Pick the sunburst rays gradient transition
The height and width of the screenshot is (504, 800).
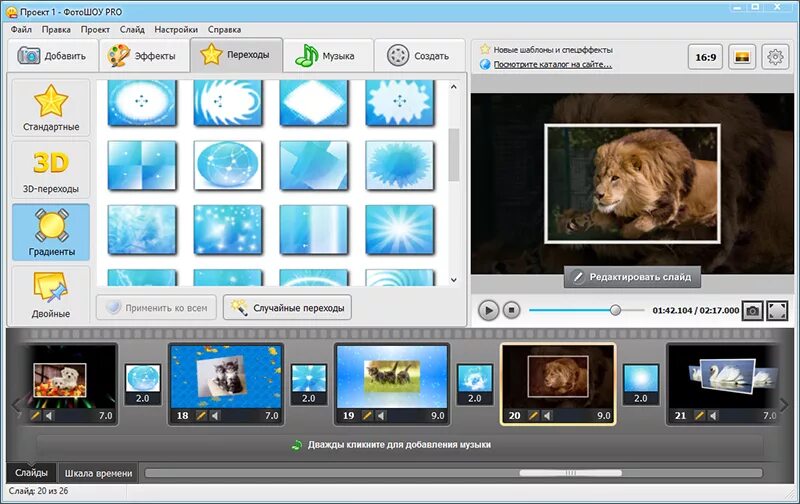coord(400,230)
